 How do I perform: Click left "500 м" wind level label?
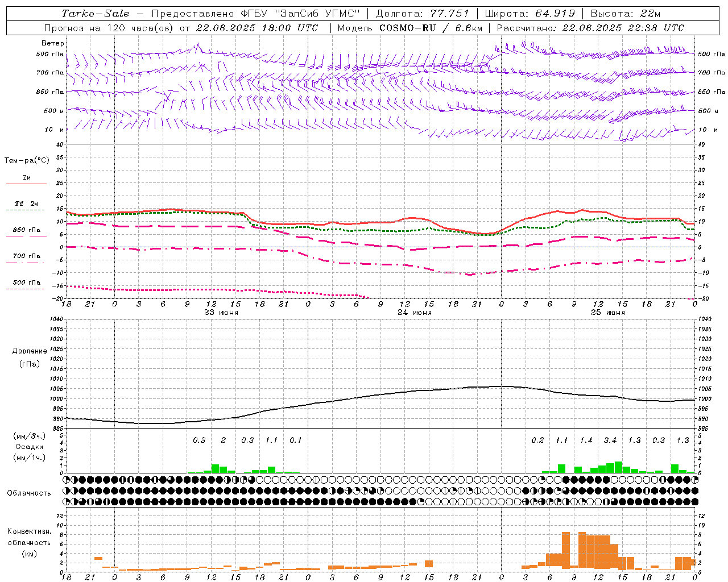(54, 111)
